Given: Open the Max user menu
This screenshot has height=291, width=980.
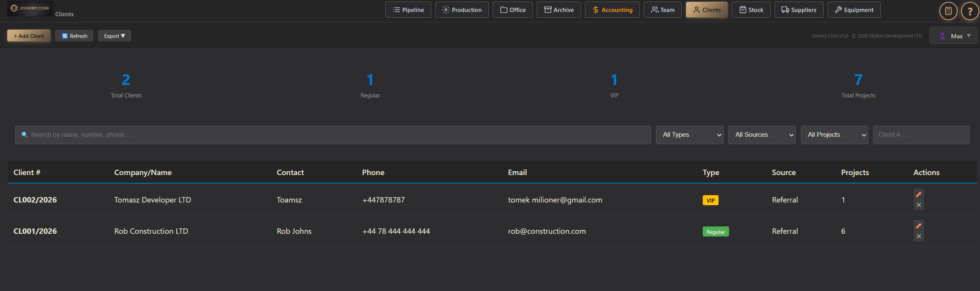Looking at the screenshot, I should point(954,36).
